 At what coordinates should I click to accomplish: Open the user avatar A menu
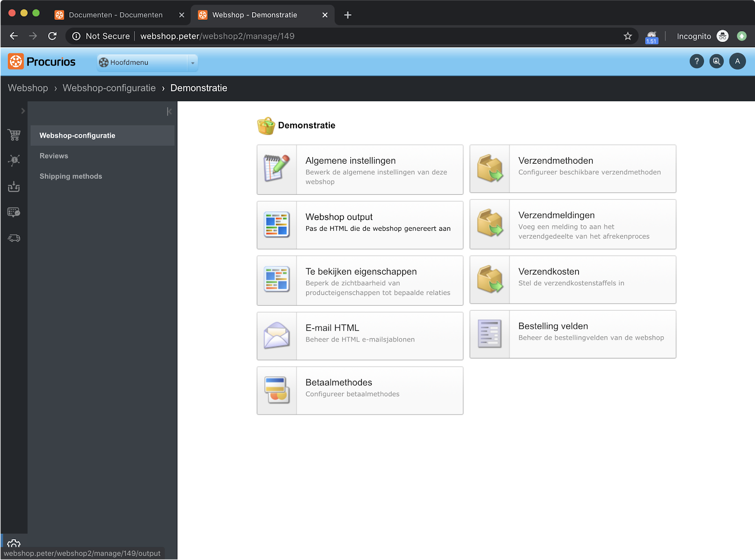738,61
